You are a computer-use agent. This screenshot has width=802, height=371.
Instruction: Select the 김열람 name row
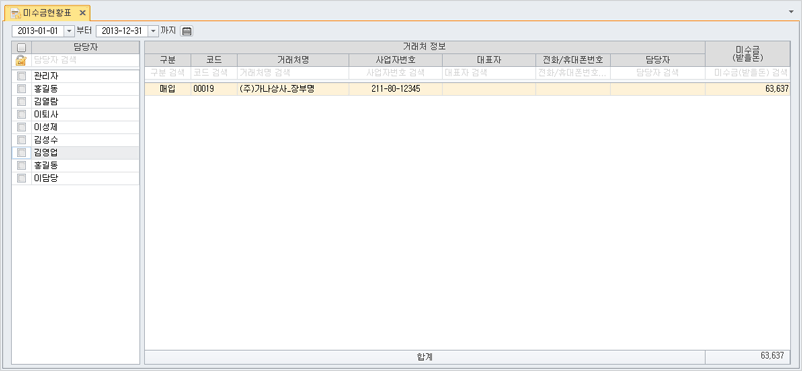85,102
